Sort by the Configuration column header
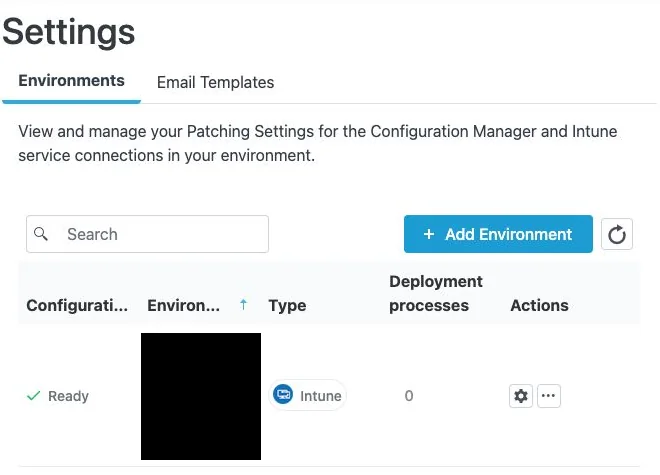 click(77, 306)
